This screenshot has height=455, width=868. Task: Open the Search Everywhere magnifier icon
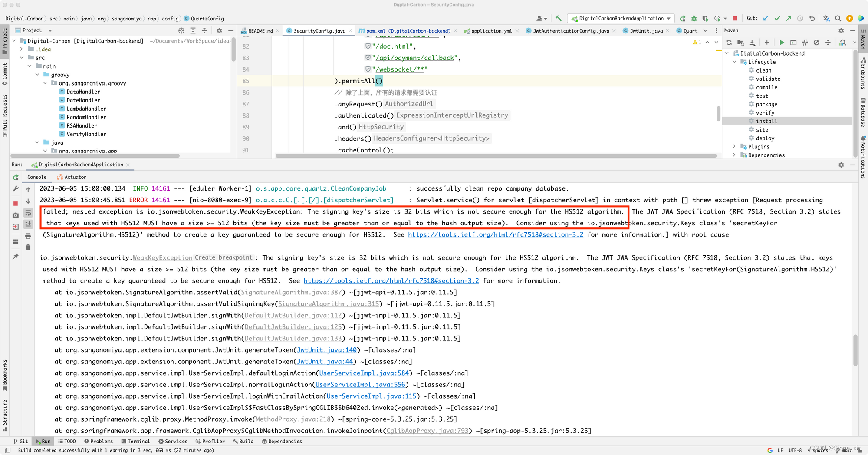click(838, 19)
